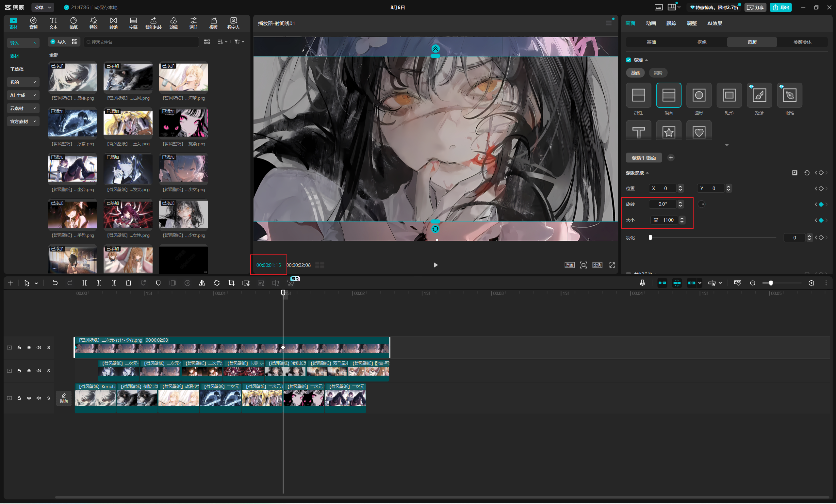
Task: Click the 搜索文件名 search field
Action: tap(141, 42)
